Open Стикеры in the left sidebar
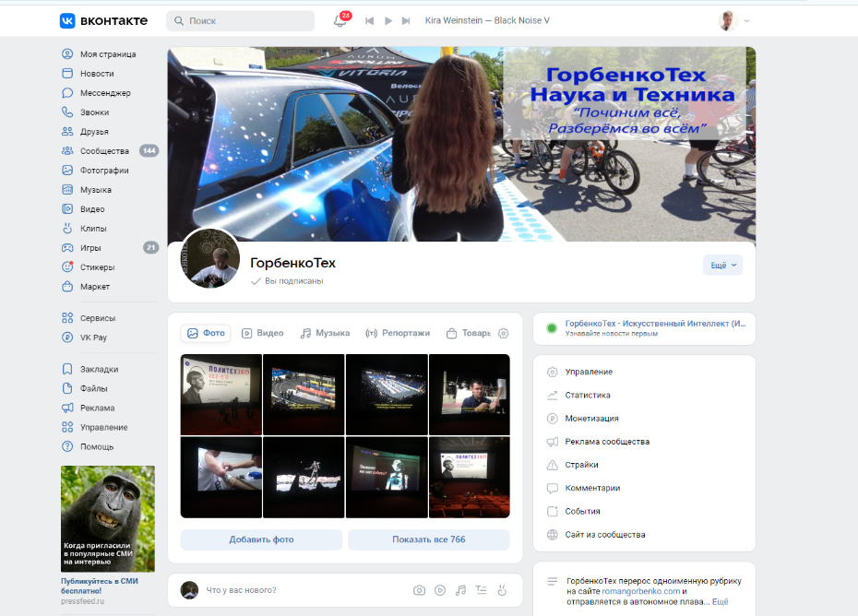Viewport: 858px width, 616px height. coord(97,267)
